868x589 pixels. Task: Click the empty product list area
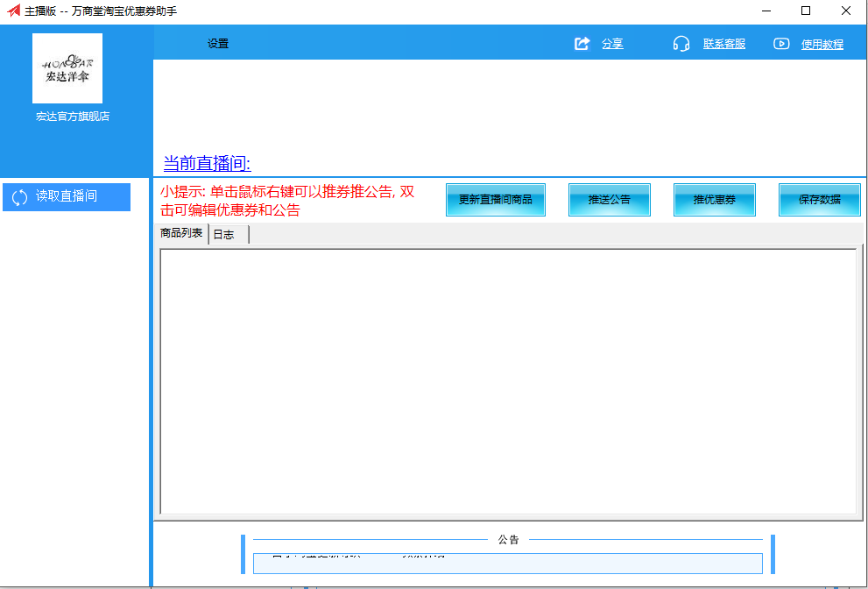(x=507, y=381)
